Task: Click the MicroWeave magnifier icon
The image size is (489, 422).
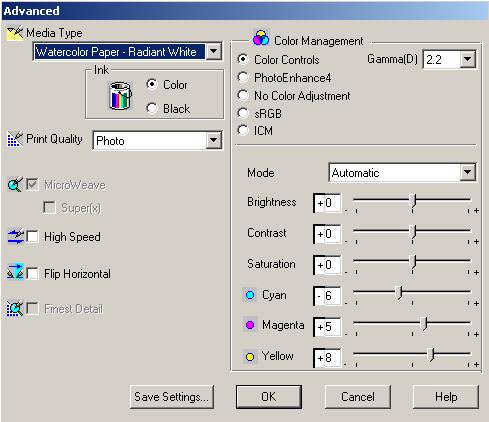Action: pos(15,184)
